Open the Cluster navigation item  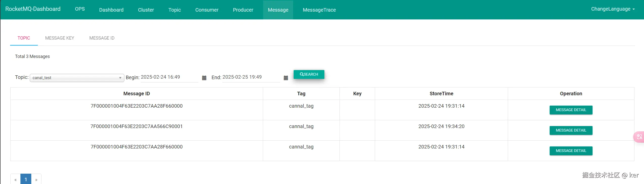(146, 10)
